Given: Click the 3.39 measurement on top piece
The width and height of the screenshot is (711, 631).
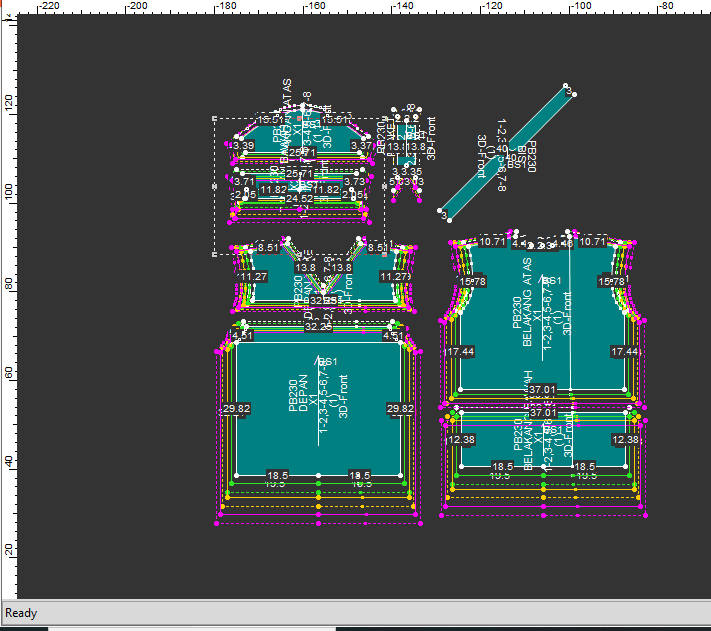Looking at the screenshot, I should pos(242,146).
